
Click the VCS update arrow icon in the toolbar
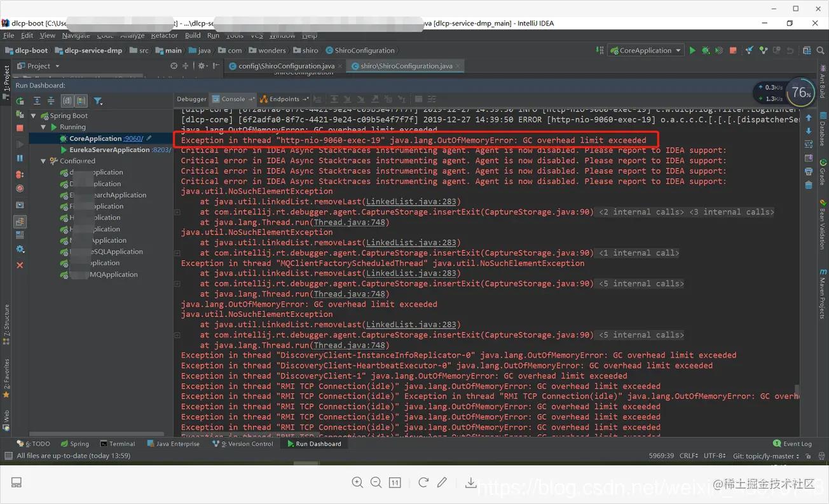(x=749, y=50)
